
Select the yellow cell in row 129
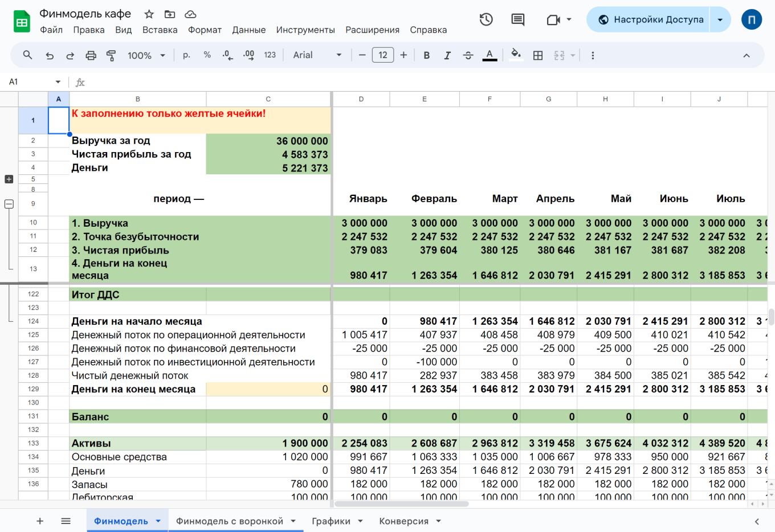point(268,389)
